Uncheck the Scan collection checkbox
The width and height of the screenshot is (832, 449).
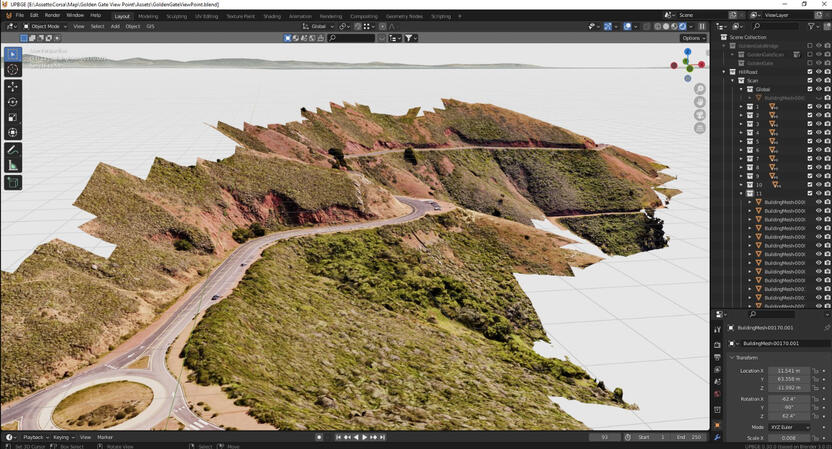click(810, 81)
